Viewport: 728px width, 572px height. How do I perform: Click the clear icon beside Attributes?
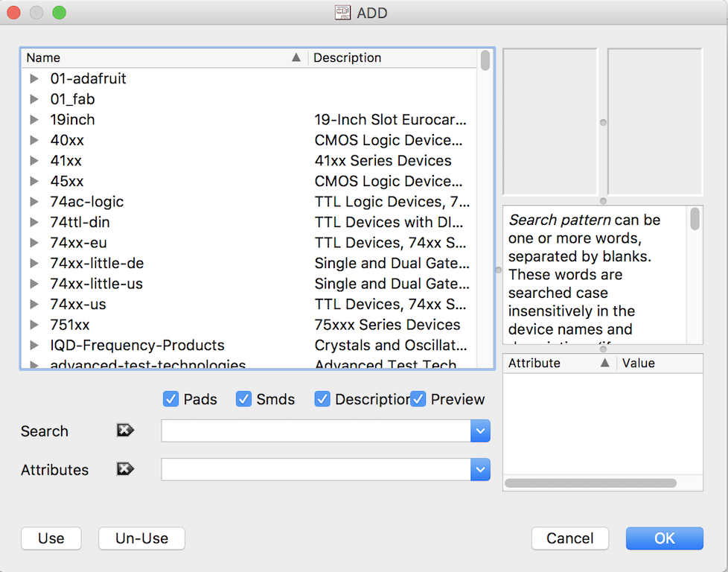[125, 469]
